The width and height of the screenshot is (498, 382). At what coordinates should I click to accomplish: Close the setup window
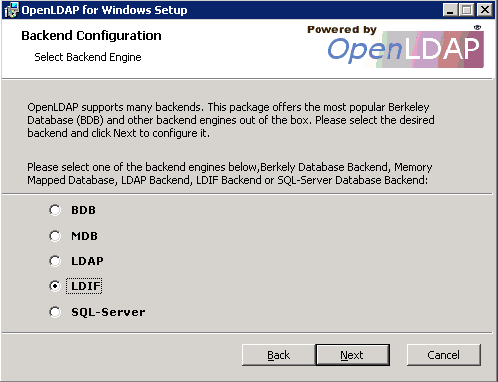click(x=485, y=10)
